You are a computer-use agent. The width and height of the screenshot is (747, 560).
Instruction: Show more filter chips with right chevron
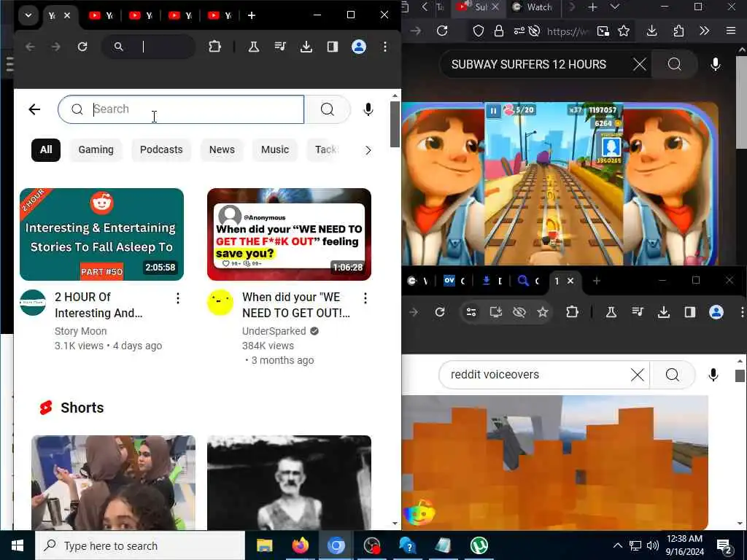[368, 150]
